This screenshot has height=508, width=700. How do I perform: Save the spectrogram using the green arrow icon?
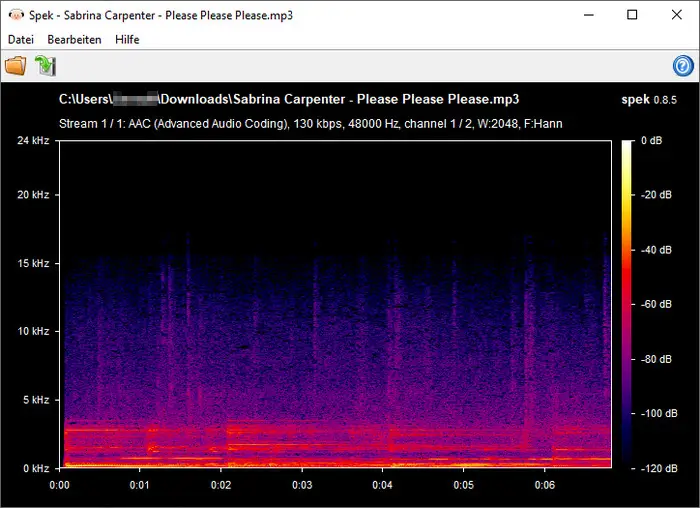click(x=46, y=66)
